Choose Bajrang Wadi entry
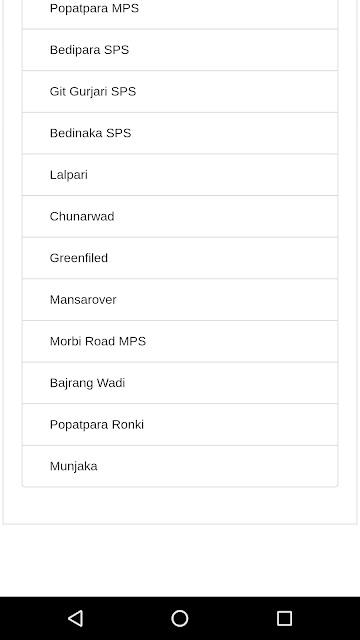Screen dimensions: 360x640 click(x=180, y=383)
